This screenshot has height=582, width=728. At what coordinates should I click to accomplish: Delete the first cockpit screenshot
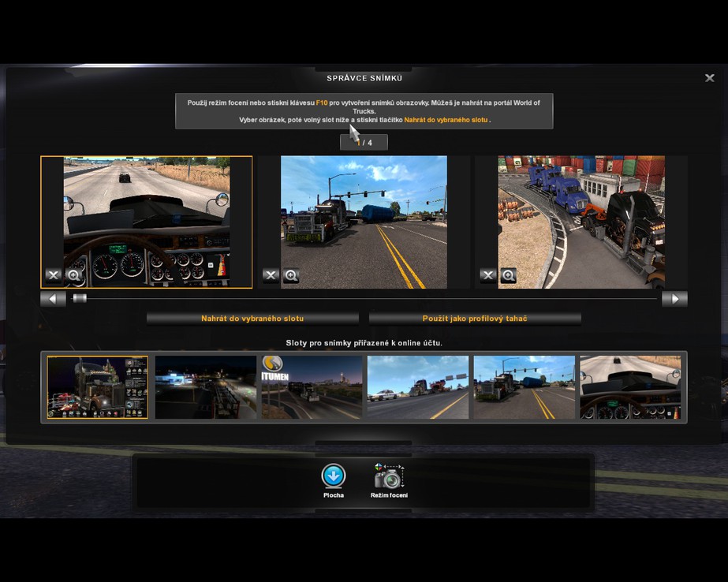tap(53, 275)
